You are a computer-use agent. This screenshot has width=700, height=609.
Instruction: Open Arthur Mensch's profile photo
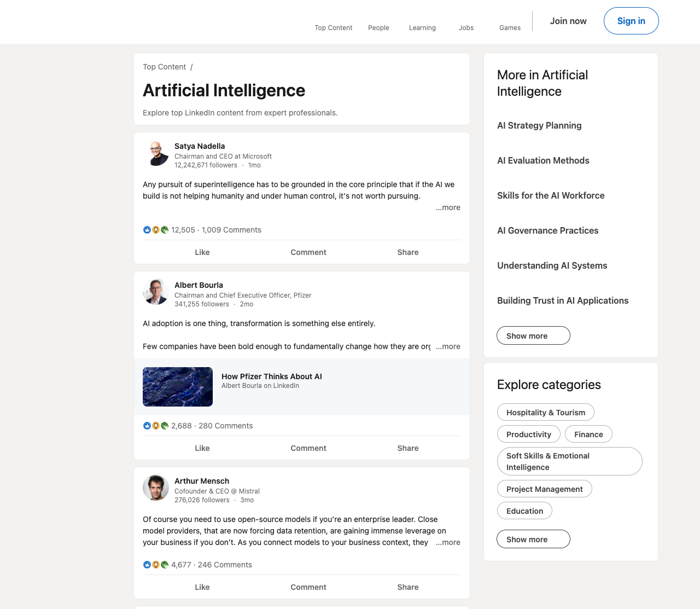point(156,488)
